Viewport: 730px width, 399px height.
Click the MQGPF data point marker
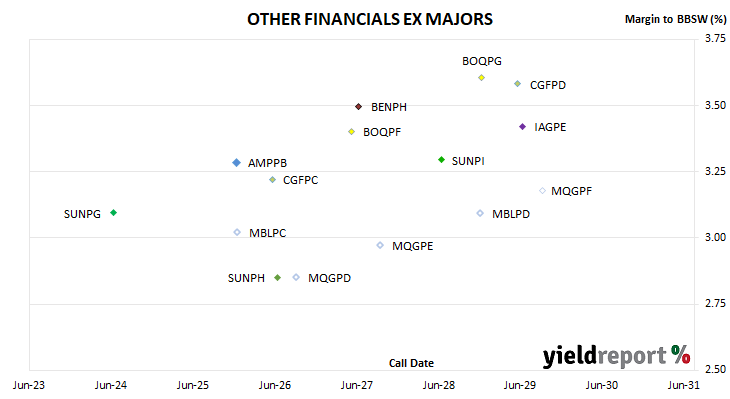[x=542, y=190]
